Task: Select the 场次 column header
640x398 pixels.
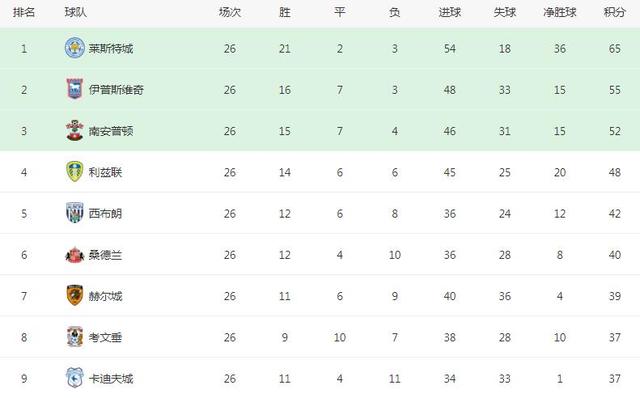Action: point(230,12)
